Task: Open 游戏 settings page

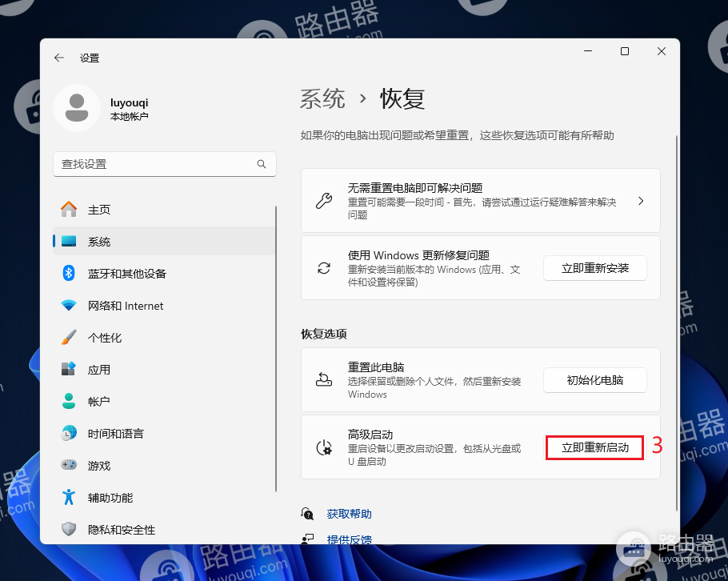Action: (164, 465)
